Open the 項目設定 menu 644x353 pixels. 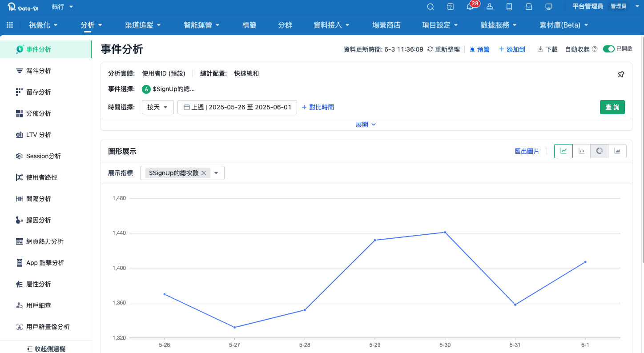coord(440,25)
